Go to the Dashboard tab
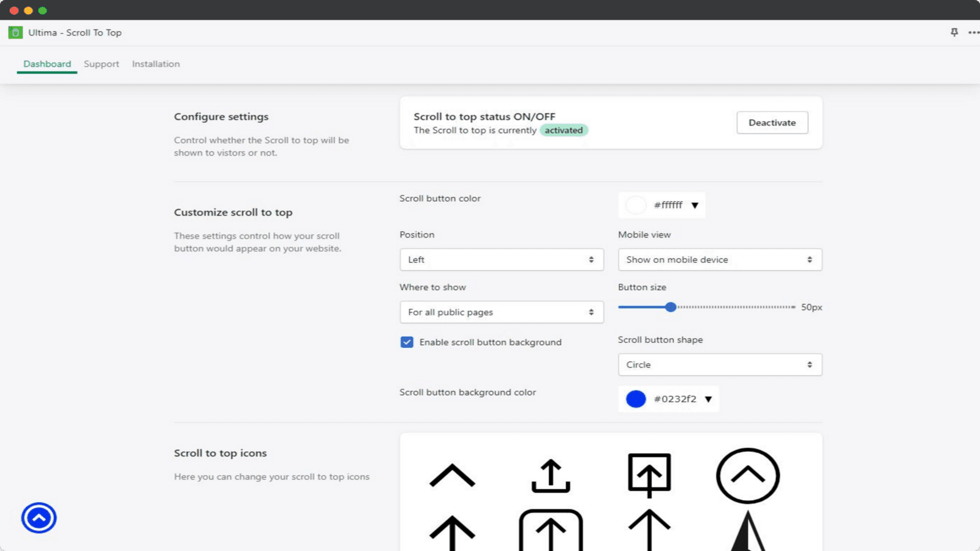 click(x=47, y=64)
